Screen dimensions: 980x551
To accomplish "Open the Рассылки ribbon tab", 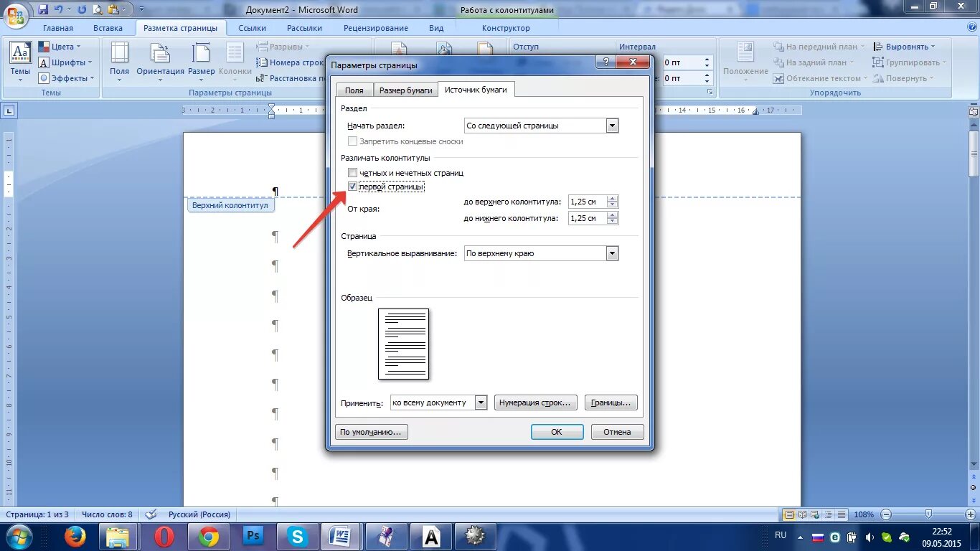I will (x=303, y=28).
